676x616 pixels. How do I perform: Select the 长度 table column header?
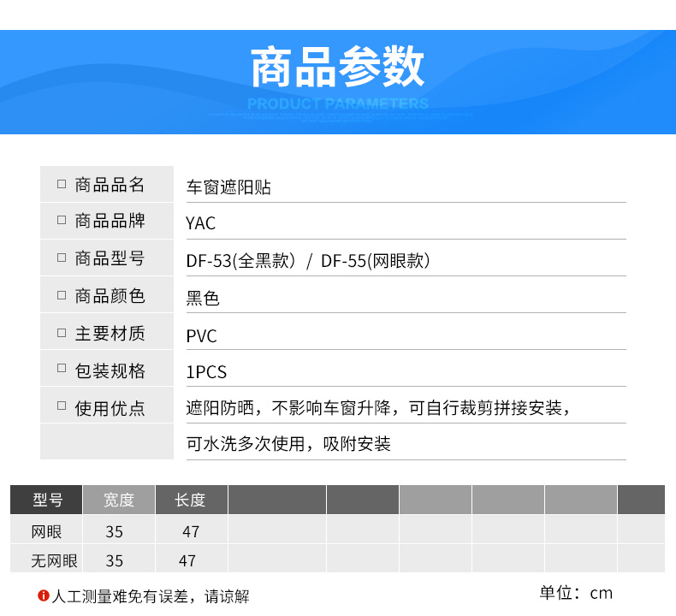(190, 500)
